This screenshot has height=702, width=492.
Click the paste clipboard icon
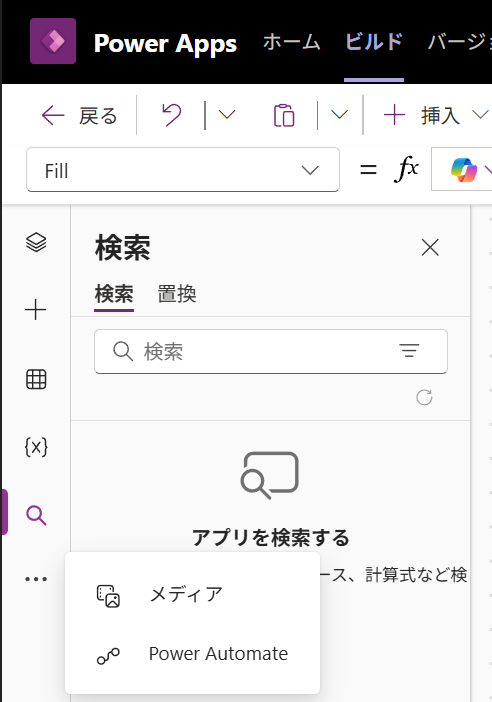pos(284,116)
